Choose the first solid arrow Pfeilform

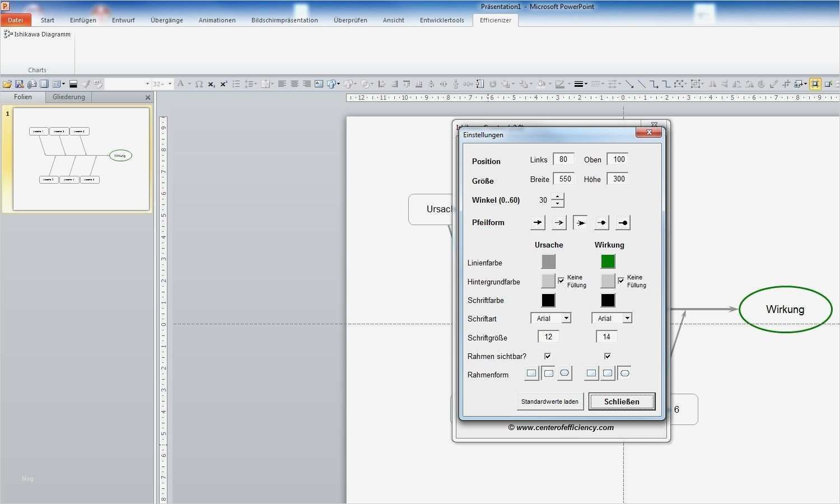[538, 223]
